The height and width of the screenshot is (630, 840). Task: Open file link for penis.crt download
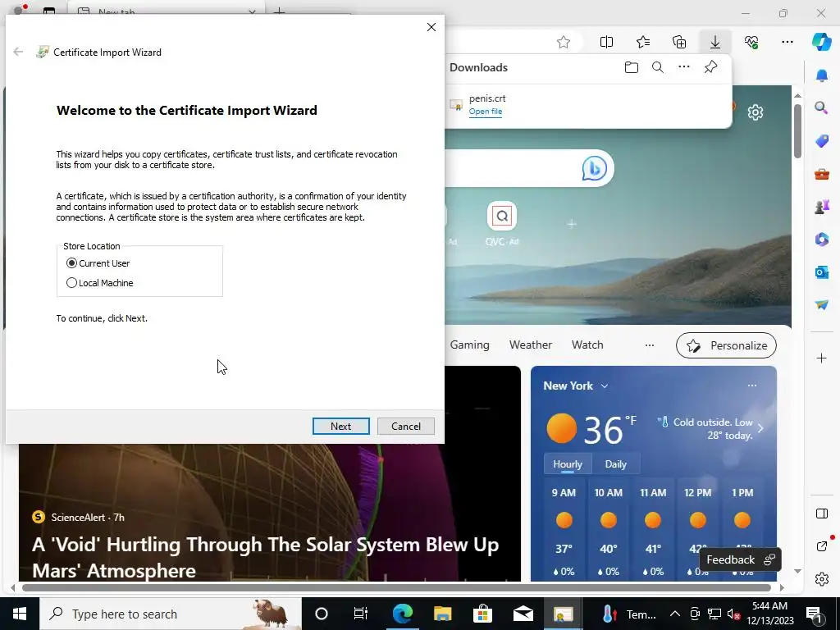(x=486, y=112)
